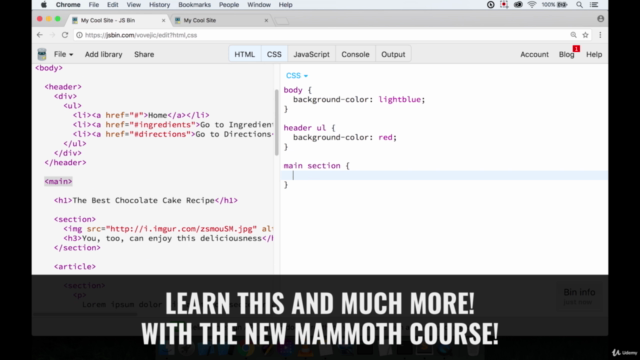640x360 pixels.
Task: Click the 'red' value in CSS
Action: pos(385,138)
